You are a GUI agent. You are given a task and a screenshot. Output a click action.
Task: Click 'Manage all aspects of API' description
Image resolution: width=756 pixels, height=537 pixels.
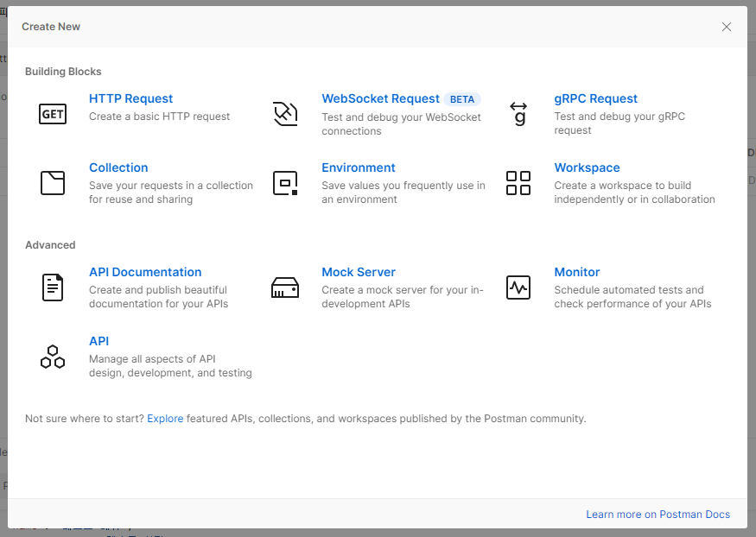coord(170,366)
